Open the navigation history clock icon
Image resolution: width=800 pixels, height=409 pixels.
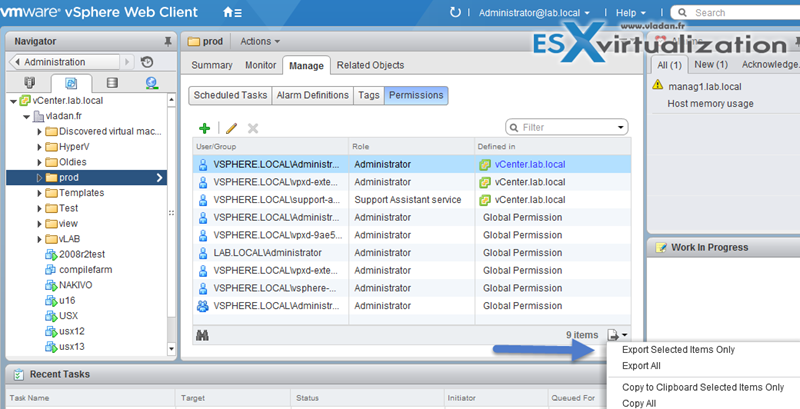pos(147,62)
